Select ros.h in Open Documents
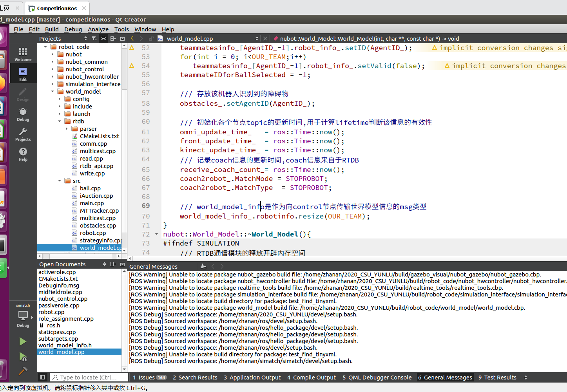This screenshot has width=567, height=392. tap(53, 325)
